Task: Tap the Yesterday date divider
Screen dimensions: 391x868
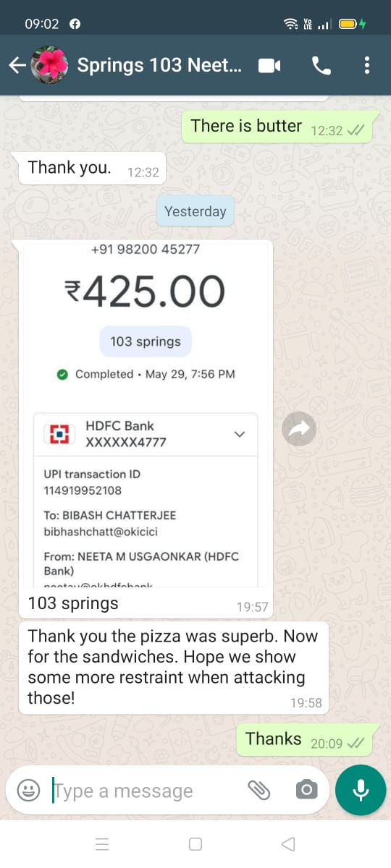Action: tap(195, 211)
